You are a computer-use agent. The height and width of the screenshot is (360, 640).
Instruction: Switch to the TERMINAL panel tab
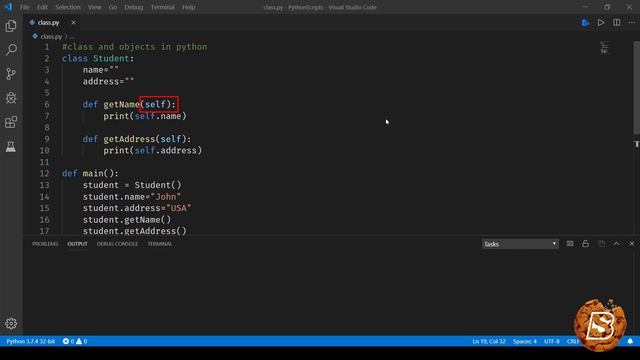pyautogui.click(x=160, y=244)
